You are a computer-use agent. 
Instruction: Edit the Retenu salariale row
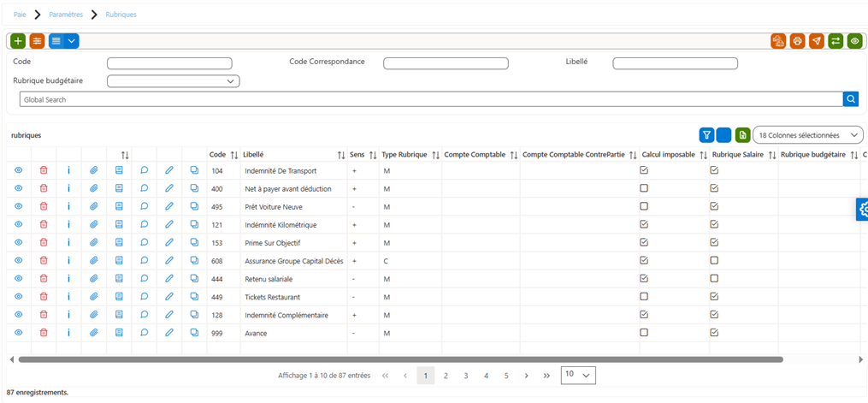pyautogui.click(x=169, y=278)
